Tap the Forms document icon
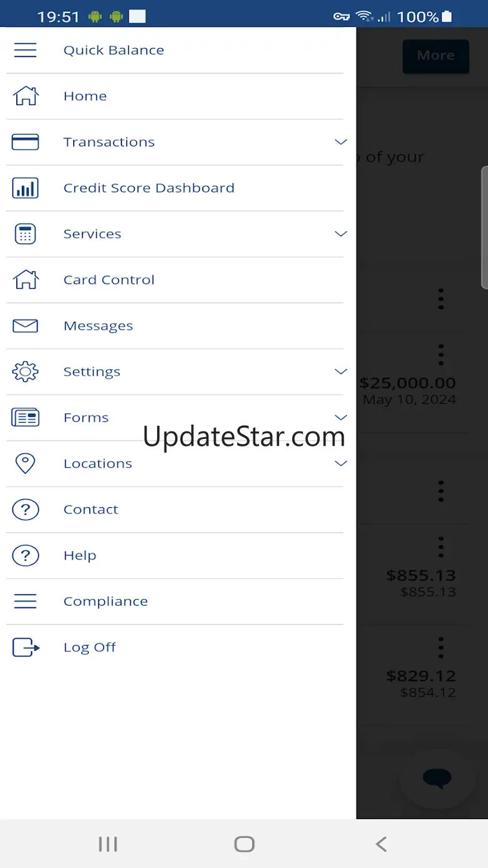The width and height of the screenshot is (488, 868). click(x=25, y=418)
